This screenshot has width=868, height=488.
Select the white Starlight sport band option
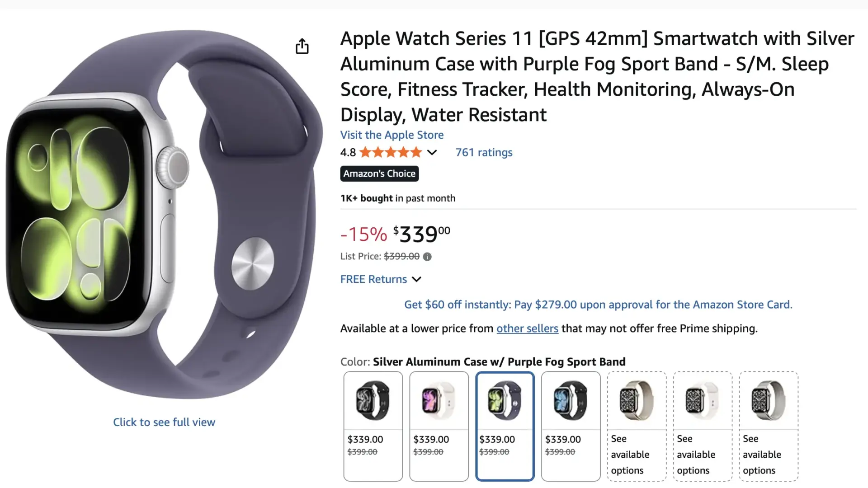click(439, 399)
